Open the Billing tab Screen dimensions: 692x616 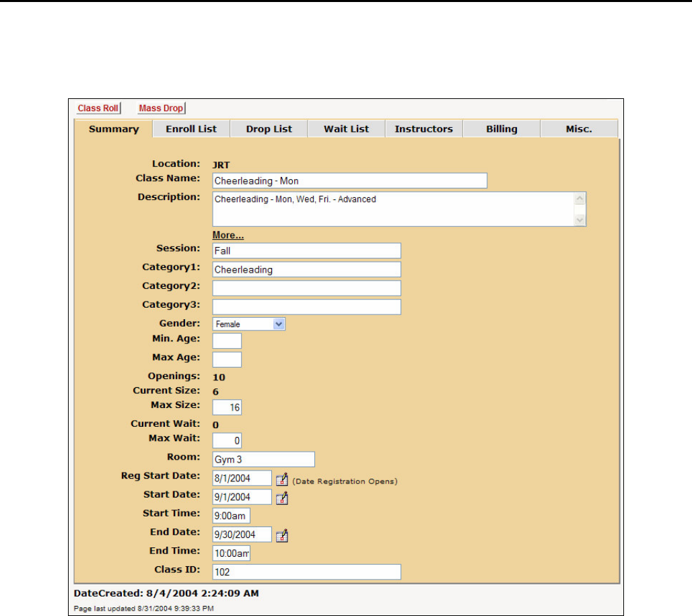point(501,129)
